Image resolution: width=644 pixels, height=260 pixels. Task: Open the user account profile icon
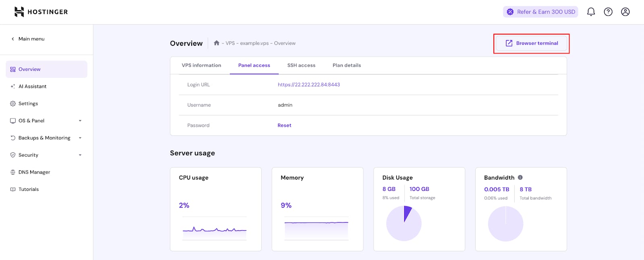625,12
